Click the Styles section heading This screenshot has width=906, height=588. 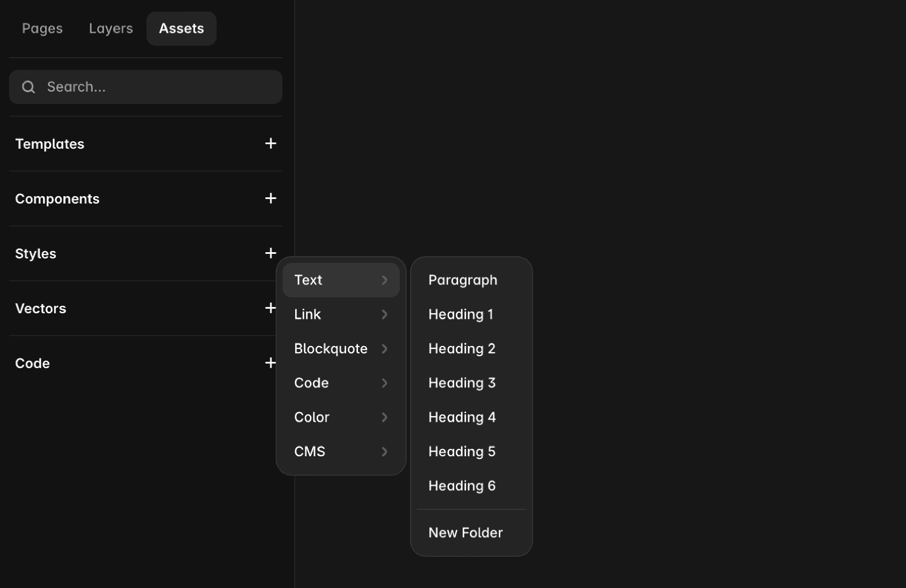[36, 254]
